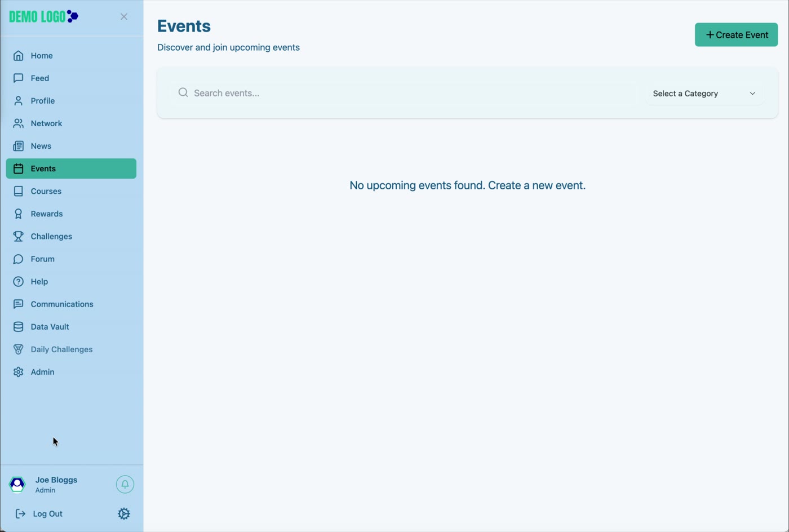The width and height of the screenshot is (789, 532).
Task: Click the Data Vault database icon
Action: [19, 326]
